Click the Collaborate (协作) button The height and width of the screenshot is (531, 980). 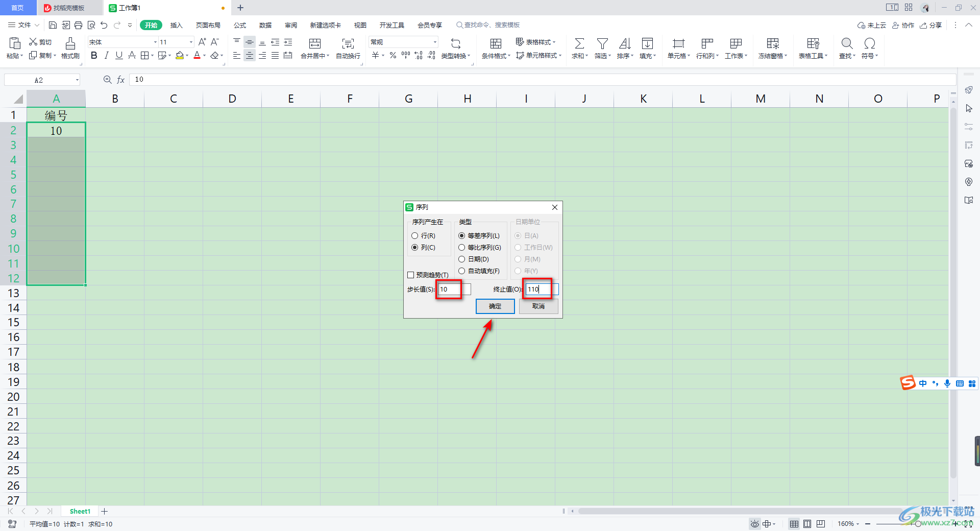click(903, 25)
